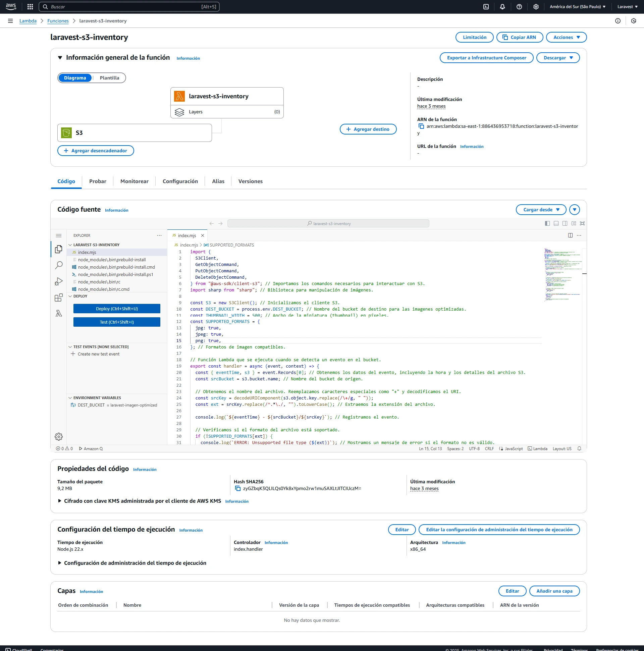644x651 pixels.
Task: Collapse Información general de la función
Action: click(60, 58)
